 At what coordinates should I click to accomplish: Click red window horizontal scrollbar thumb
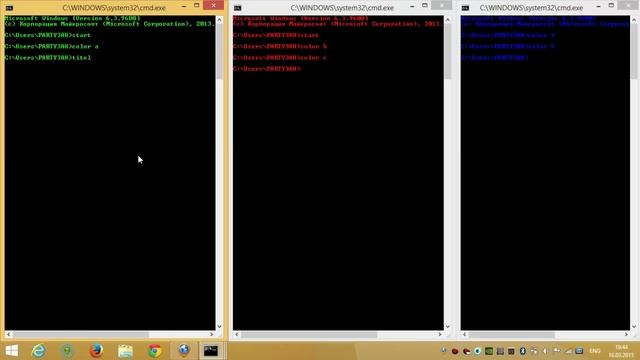tap(308, 334)
